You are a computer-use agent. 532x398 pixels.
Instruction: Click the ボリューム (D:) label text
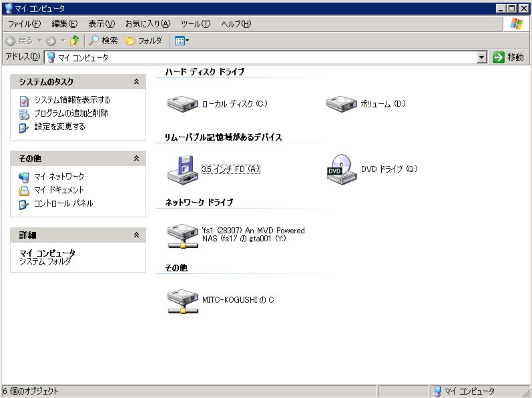coord(382,103)
